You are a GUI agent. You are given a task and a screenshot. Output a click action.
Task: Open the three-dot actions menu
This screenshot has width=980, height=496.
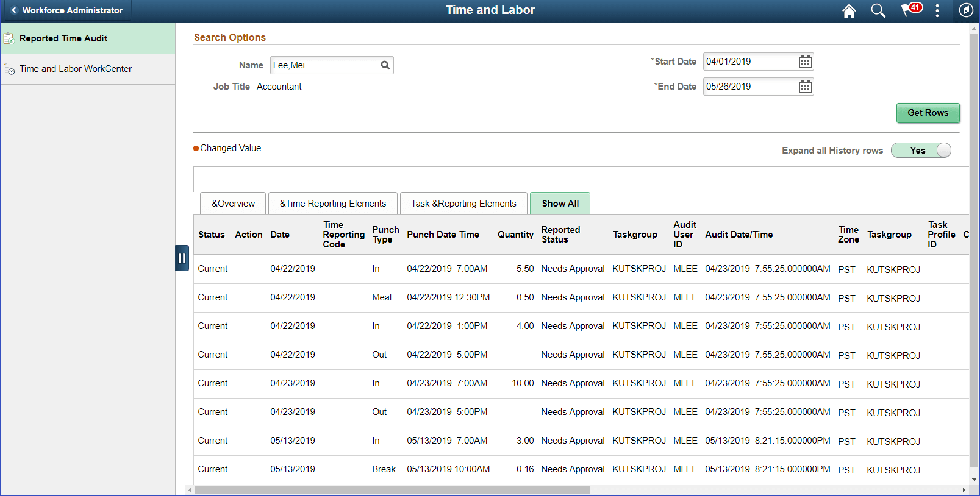coord(937,10)
